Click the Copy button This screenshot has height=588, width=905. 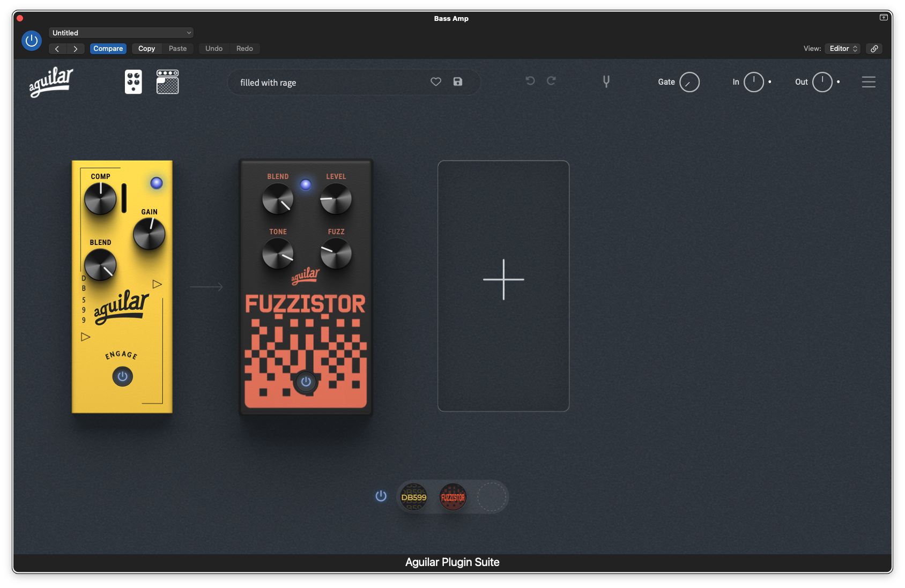coord(146,49)
